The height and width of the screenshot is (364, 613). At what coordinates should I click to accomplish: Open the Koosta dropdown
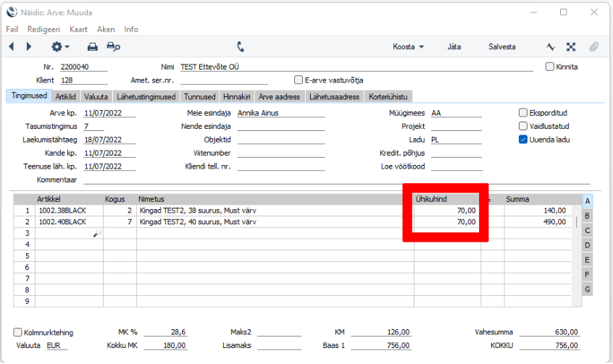pyautogui.click(x=408, y=47)
